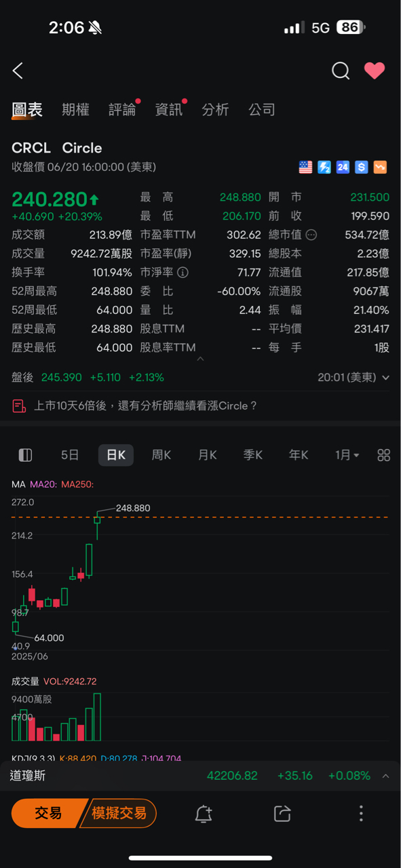Screen dimensions: 401x868
Task: Toggle the pink heart favorite icon
Action: (375, 71)
